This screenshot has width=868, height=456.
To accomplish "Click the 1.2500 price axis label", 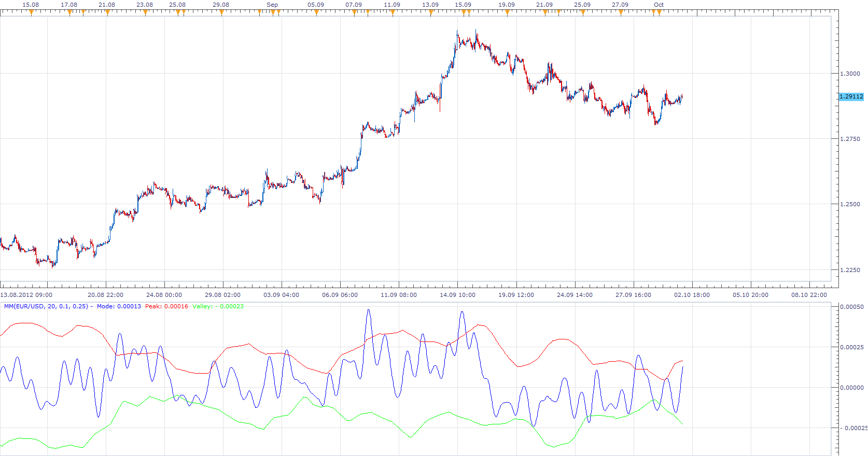I will [x=850, y=204].
